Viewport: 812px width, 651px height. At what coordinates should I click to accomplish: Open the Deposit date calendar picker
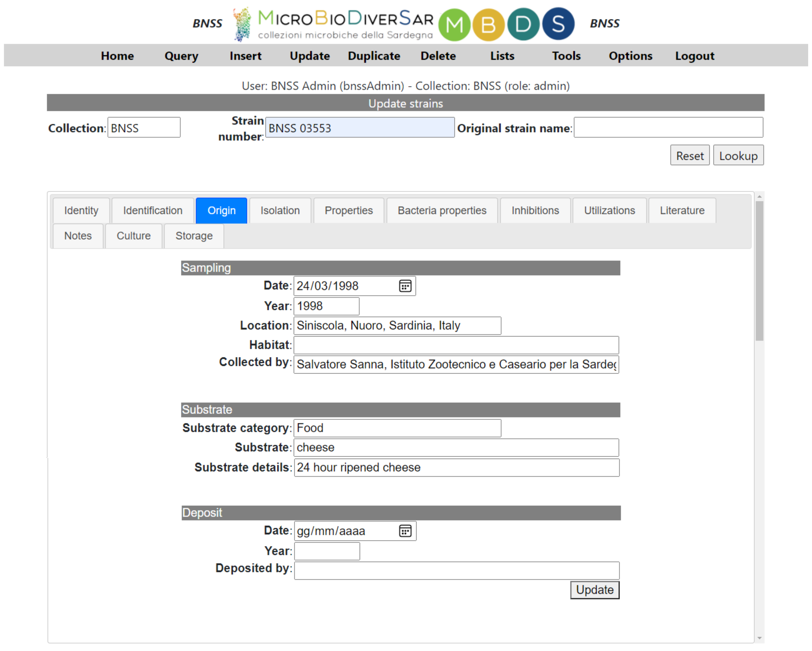(x=405, y=531)
